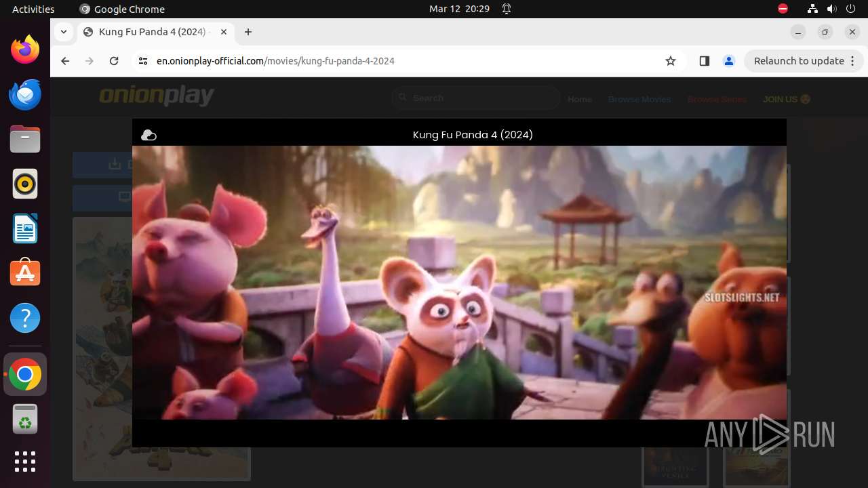
Task: Click the player title Kung Fu Panda 4 (2024)
Action: click(473, 135)
